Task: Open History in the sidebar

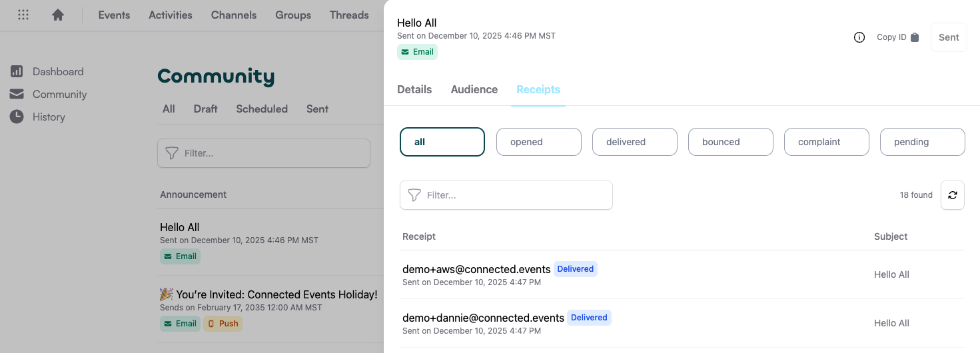Action: (x=49, y=117)
